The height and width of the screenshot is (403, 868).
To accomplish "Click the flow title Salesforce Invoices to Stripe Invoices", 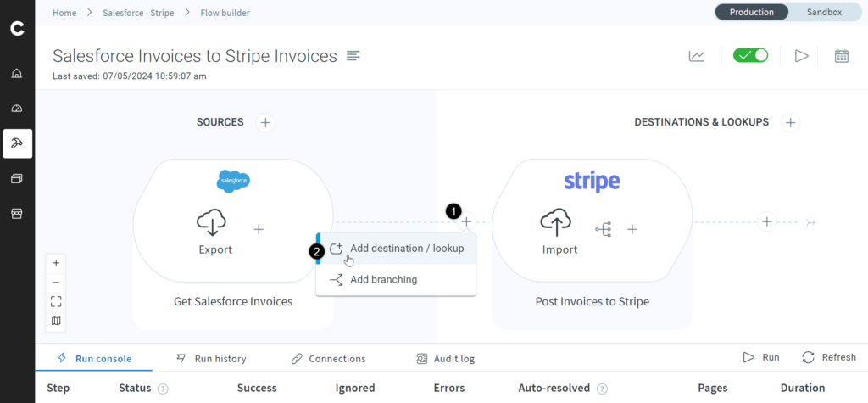I will tap(195, 55).
